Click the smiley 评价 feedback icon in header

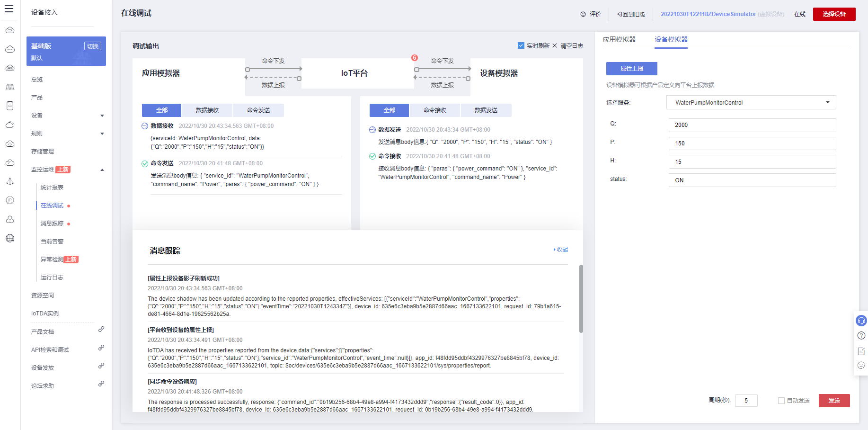(x=583, y=14)
